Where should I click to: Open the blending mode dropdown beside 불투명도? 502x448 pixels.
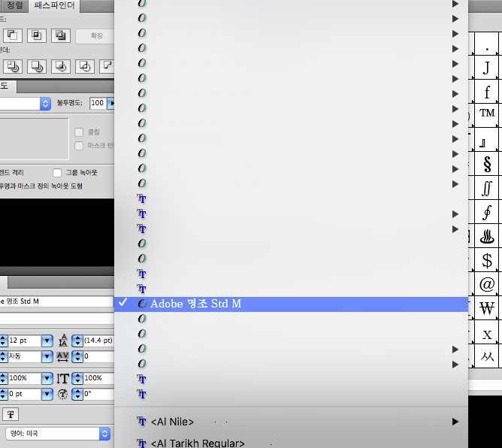[x=45, y=103]
